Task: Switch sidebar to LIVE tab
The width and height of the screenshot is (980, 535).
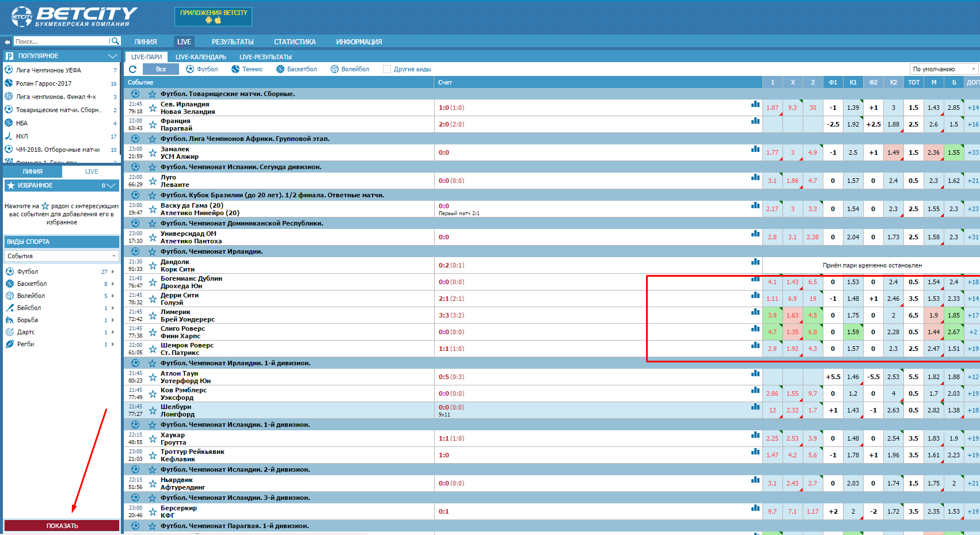Action: [x=92, y=171]
